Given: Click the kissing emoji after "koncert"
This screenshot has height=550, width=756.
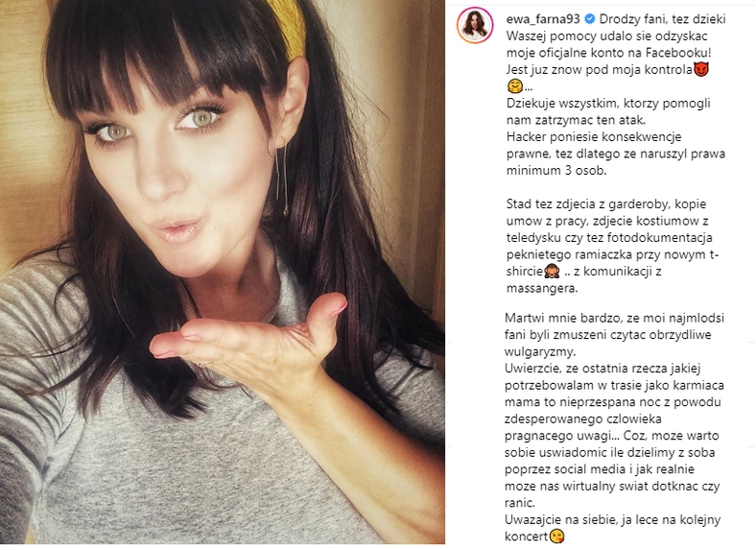Looking at the screenshot, I should tap(556, 536).
